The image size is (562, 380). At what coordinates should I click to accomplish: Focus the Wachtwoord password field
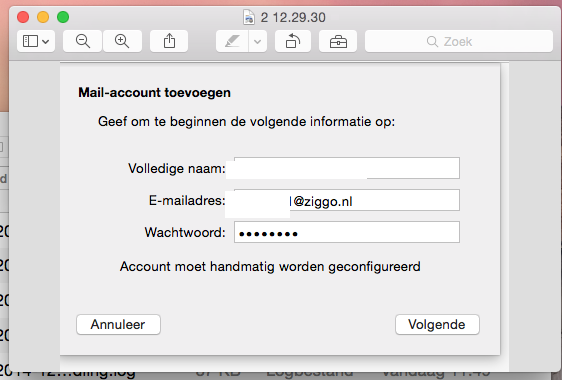347,232
